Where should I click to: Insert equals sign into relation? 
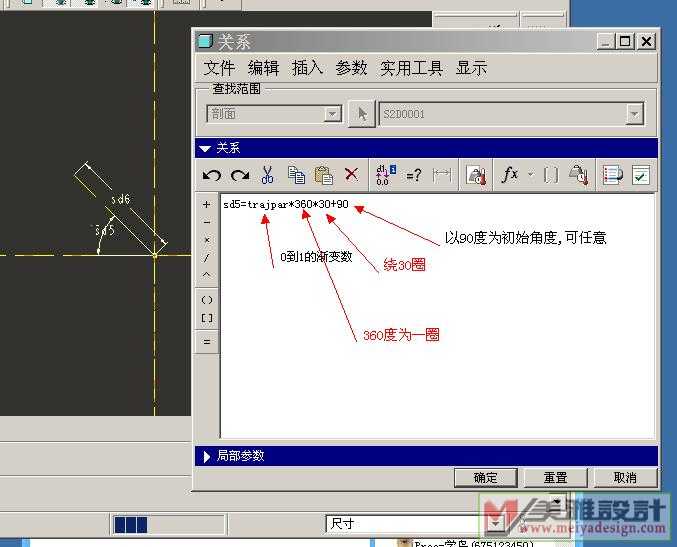click(207, 341)
